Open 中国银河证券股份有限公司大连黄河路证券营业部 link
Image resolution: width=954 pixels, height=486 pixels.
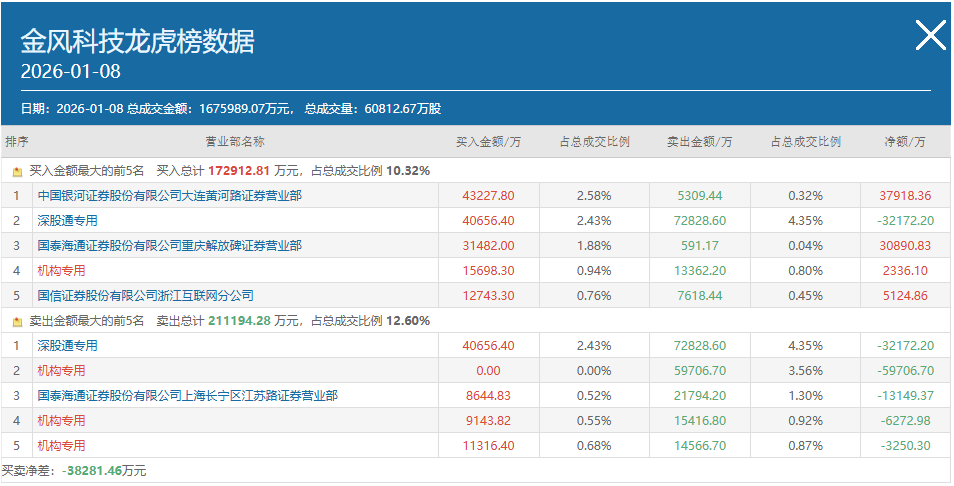click(170, 196)
